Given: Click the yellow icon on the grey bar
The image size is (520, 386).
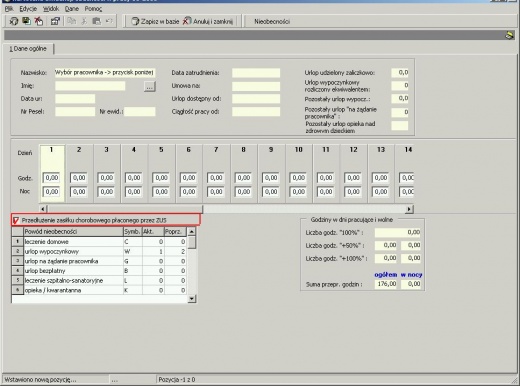Looking at the screenshot, I should [509, 35].
